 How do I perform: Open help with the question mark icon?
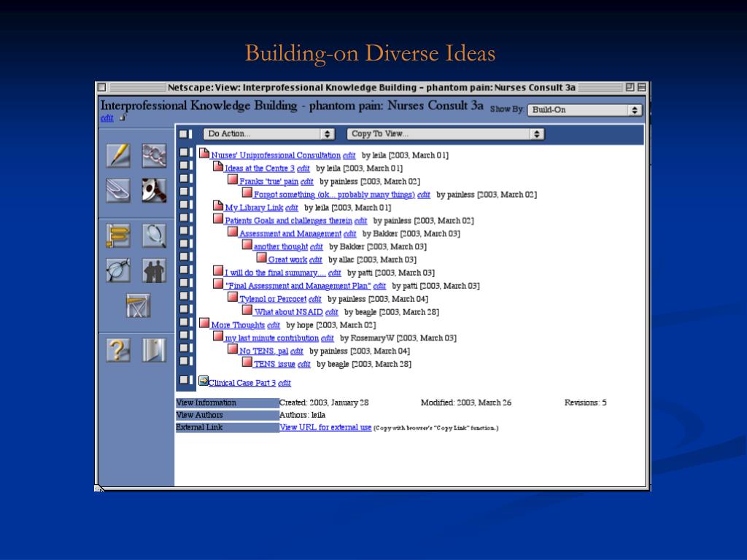117,350
